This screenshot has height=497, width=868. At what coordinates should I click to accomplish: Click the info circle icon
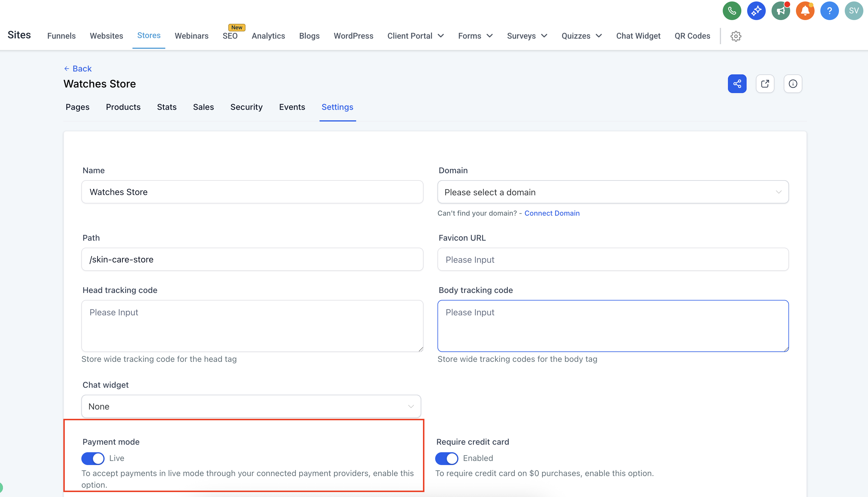point(793,84)
